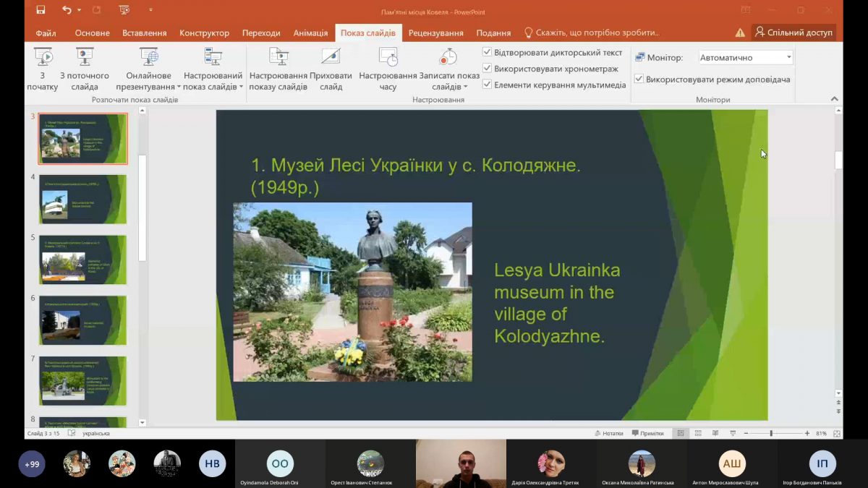
Task: Toggle the play narrations checkbox
Action: [488, 53]
